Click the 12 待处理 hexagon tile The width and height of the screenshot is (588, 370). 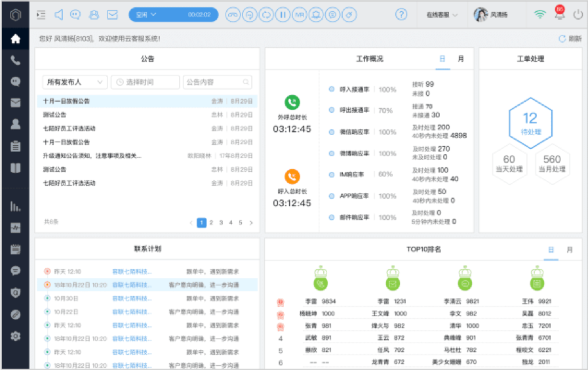[530, 123]
